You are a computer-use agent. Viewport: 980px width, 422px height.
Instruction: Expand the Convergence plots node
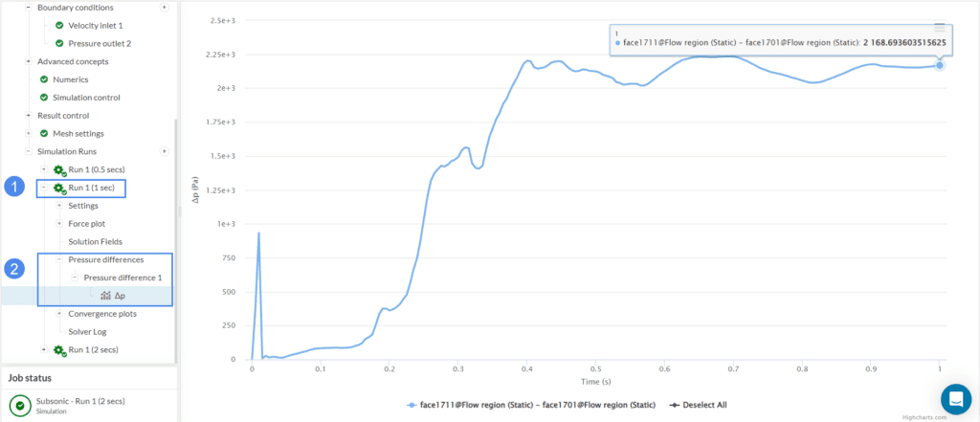(x=59, y=313)
